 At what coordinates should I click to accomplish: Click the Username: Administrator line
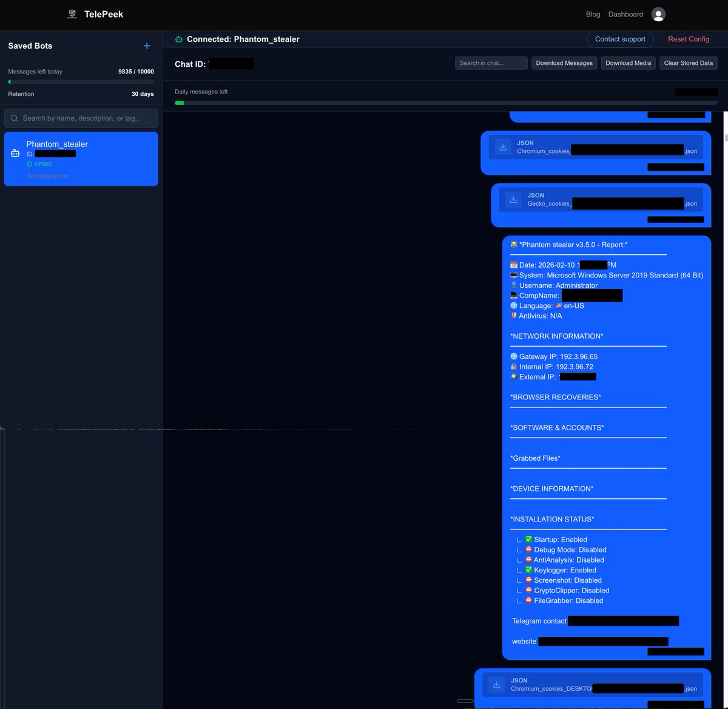pyautogui.click(x=554, y=285)
